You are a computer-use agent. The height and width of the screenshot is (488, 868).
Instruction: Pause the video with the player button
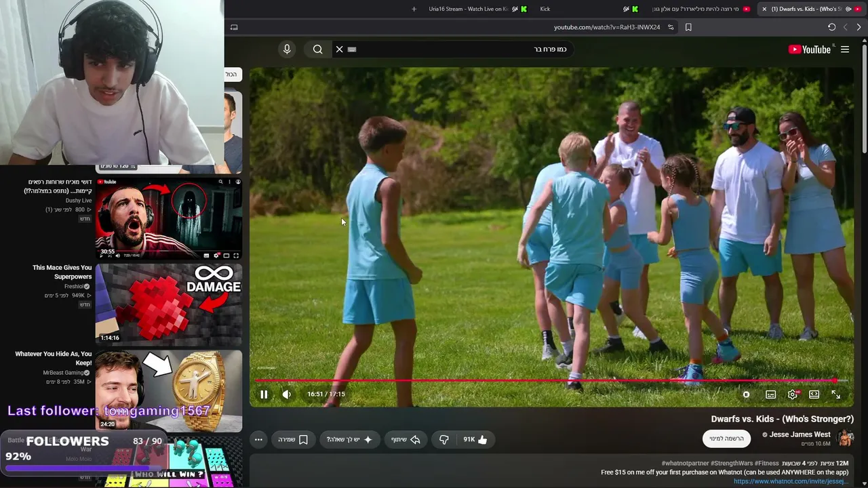(264, 394)
